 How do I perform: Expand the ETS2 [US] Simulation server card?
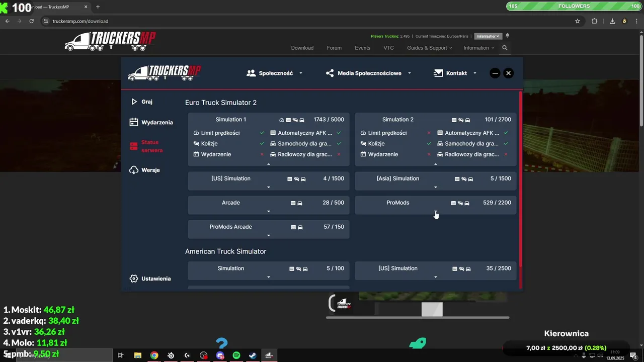coord(269,188)
